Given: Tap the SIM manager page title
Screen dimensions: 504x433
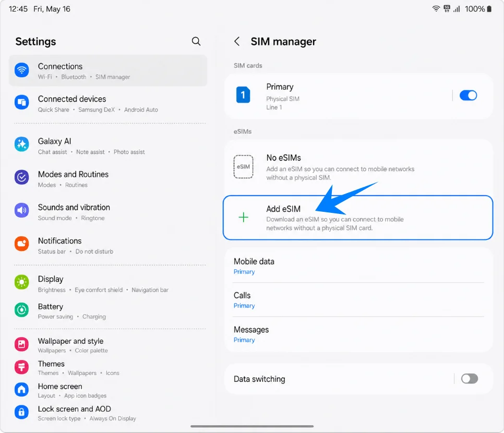Looking at the screenshot, I should coord(283,41).
